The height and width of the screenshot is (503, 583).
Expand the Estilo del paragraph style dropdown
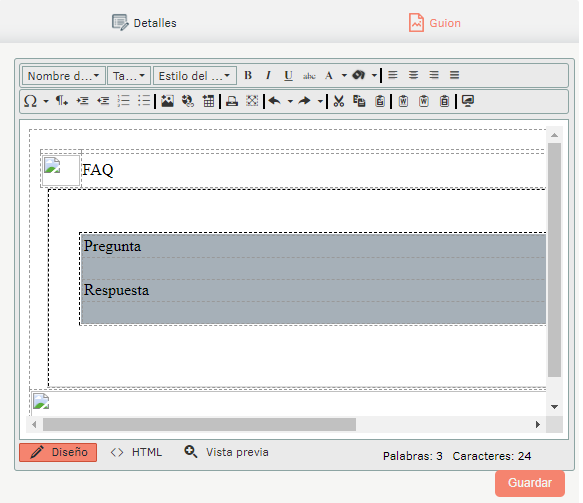[195, 76]
